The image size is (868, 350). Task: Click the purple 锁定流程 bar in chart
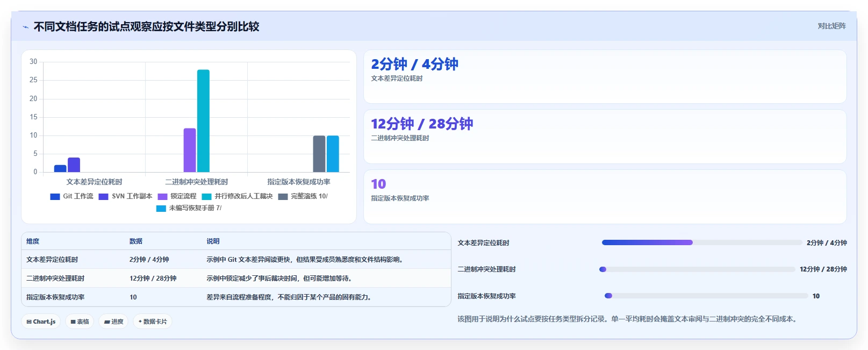[190, 150]
